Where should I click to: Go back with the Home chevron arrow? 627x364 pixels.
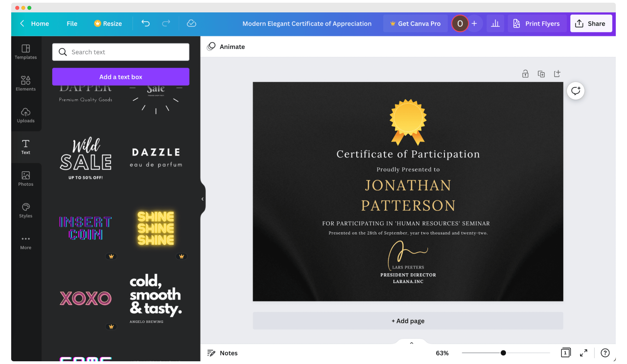[x=22, y=23]
